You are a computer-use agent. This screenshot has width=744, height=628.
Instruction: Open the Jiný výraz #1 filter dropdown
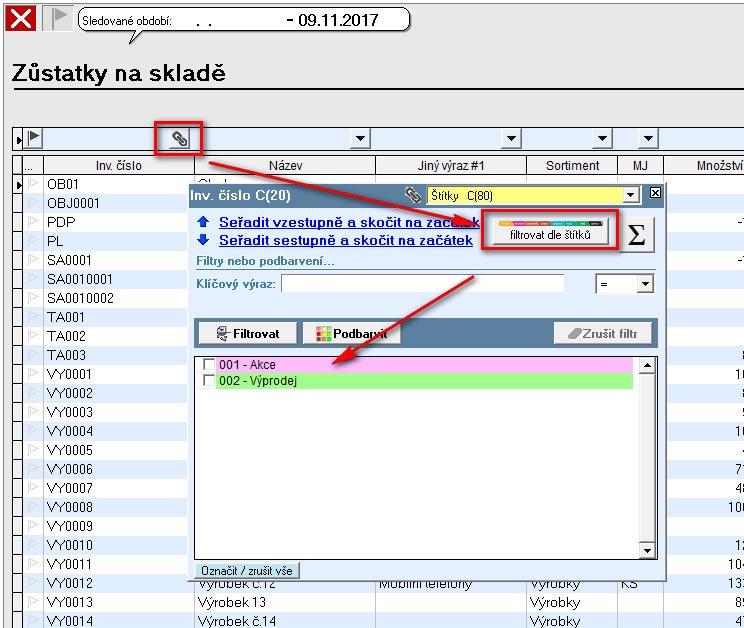(511, 139)
